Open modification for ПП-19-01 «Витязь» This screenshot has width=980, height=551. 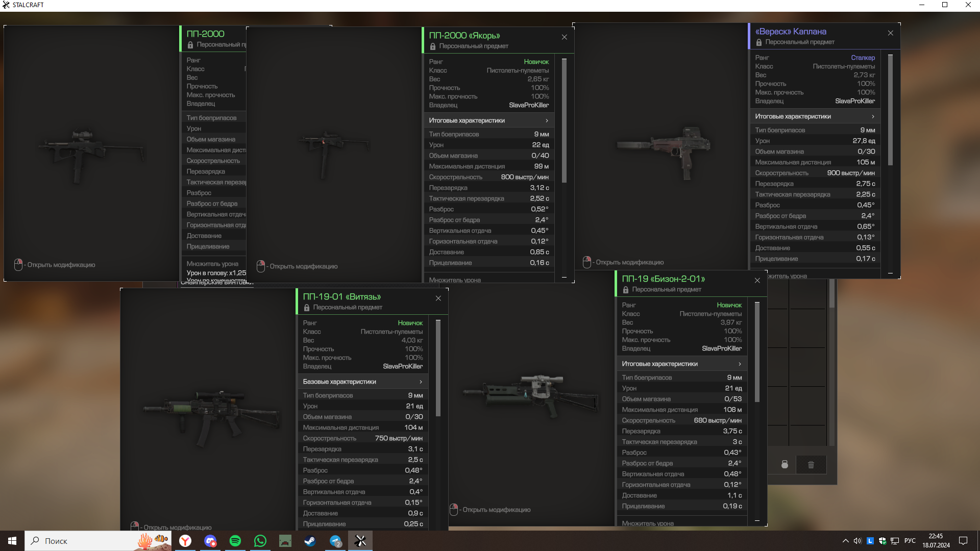(x=177, y=527)
